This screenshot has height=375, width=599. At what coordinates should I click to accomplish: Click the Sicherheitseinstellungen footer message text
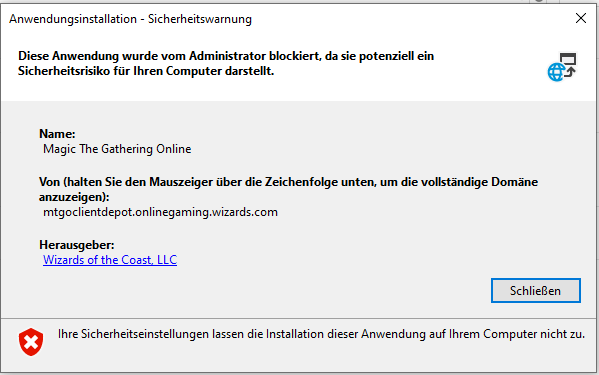point(321,334)
